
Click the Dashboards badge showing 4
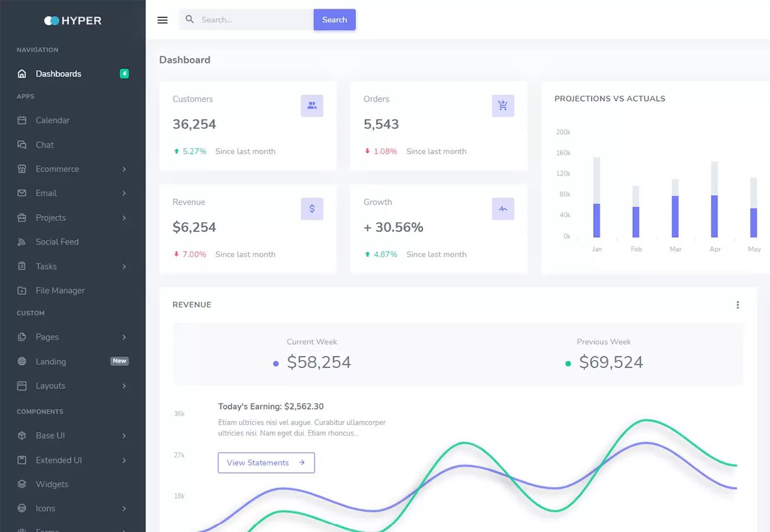124,74
